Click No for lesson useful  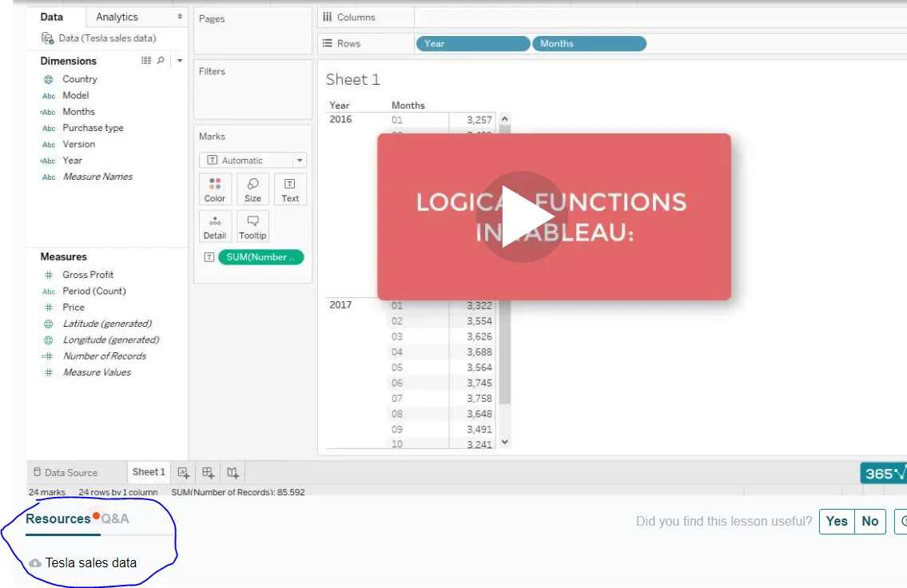(870, 521)
